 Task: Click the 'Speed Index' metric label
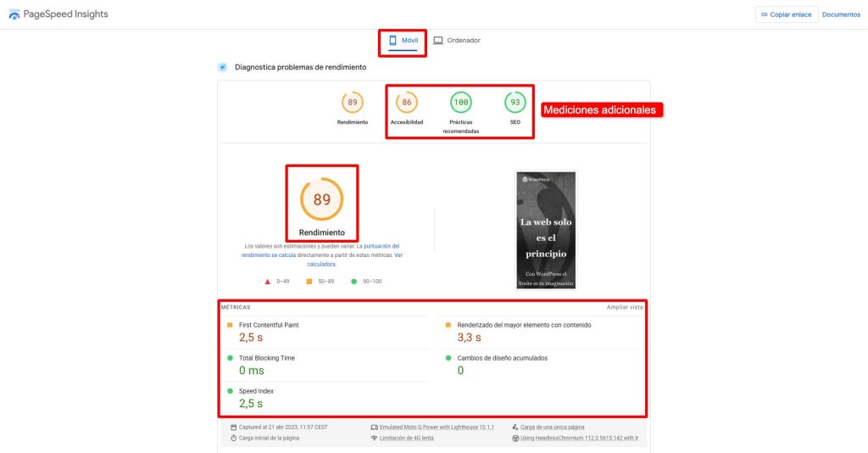point(256,391)
